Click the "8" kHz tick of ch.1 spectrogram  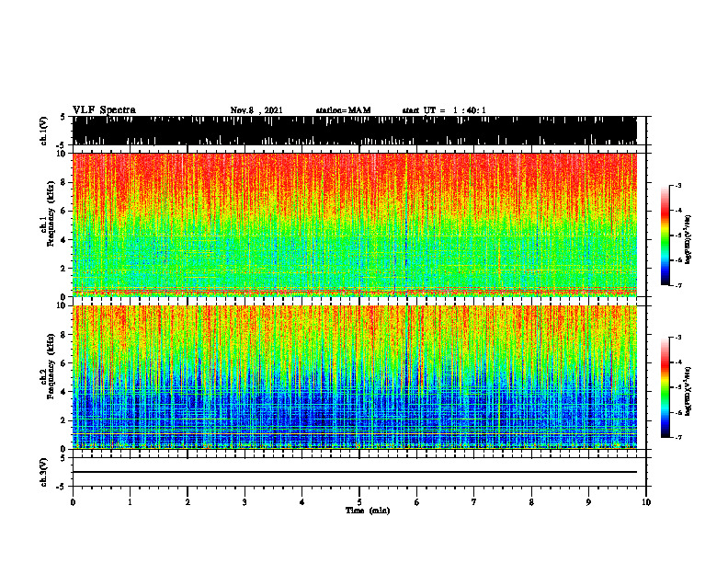64,182
